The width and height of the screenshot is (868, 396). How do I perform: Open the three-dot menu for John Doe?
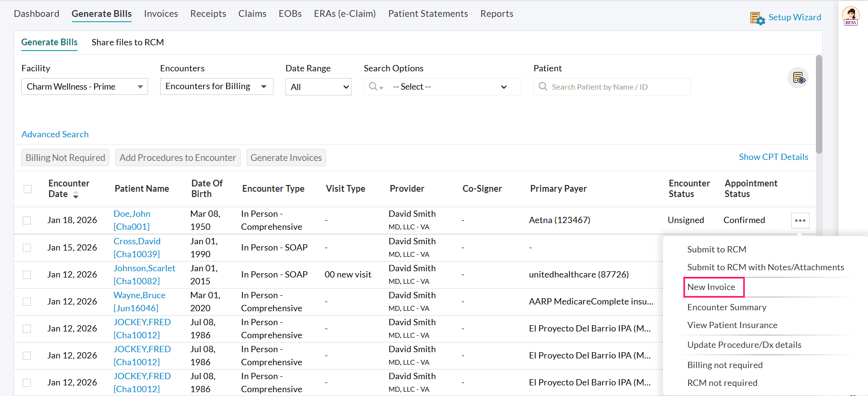coord(800,221)
